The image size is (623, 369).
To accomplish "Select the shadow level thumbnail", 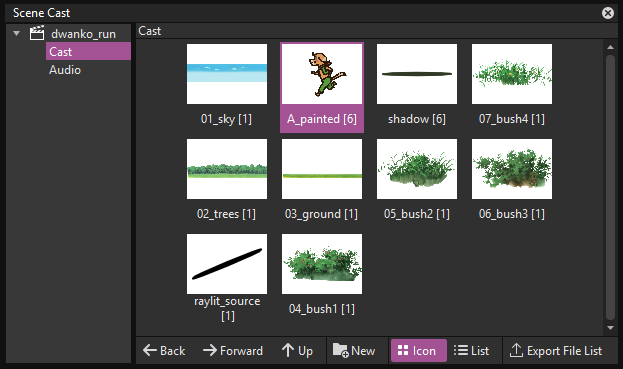I will (417, 74).
